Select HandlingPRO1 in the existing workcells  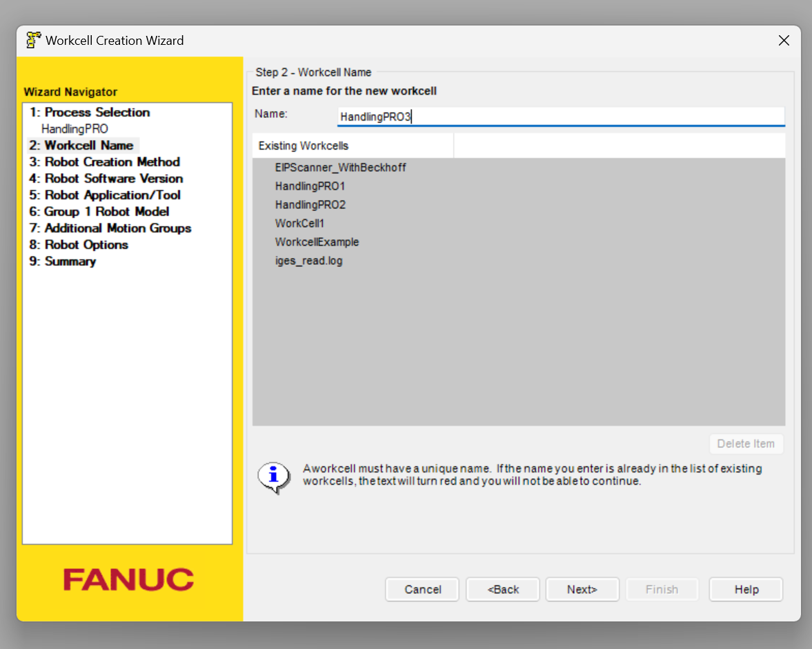(x=310, y=186)
